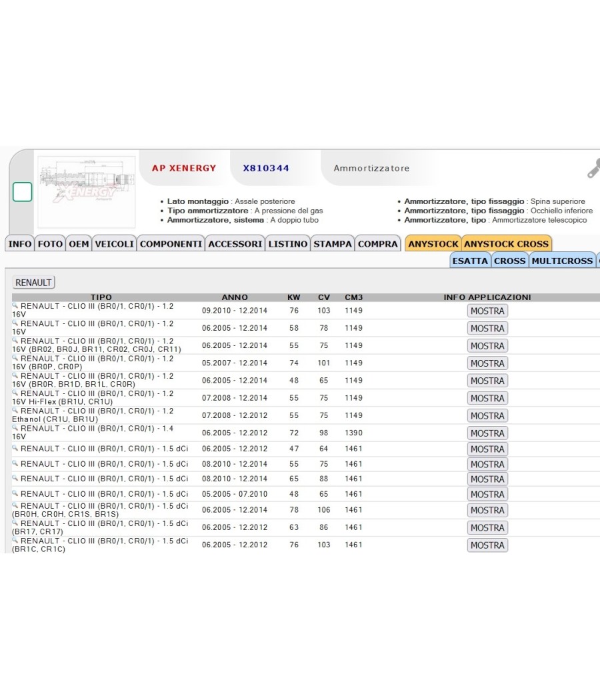Click magnifier icon on 1.5 dCi 47 KW row

pos(15,448)
